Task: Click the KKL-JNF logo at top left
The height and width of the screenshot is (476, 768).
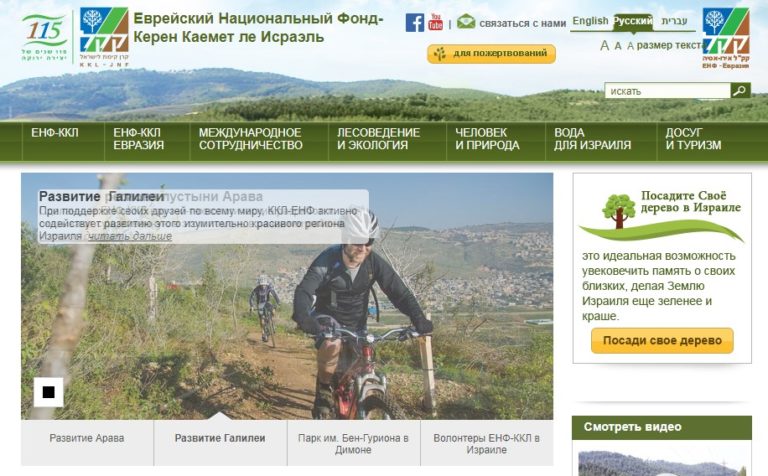Action: tap(104, 37)
